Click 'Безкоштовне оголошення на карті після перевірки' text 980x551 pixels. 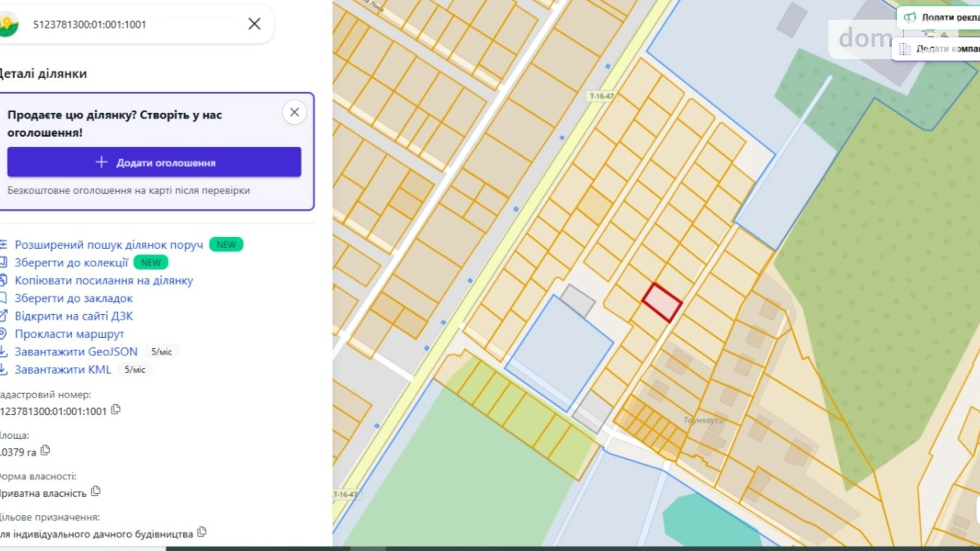[x=129, y=190]
